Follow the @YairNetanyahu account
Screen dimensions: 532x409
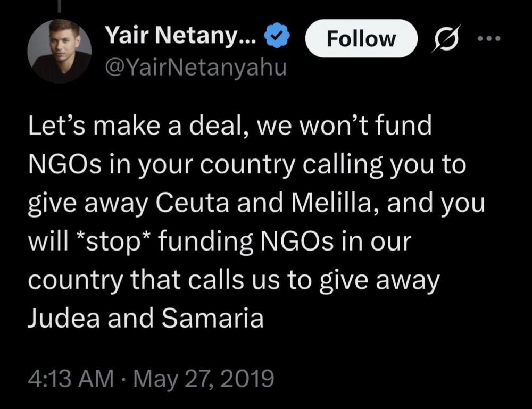coord(361,38)
